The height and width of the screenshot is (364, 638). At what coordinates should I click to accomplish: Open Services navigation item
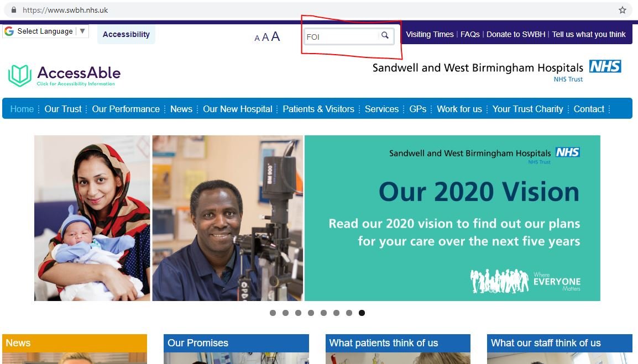381,109
